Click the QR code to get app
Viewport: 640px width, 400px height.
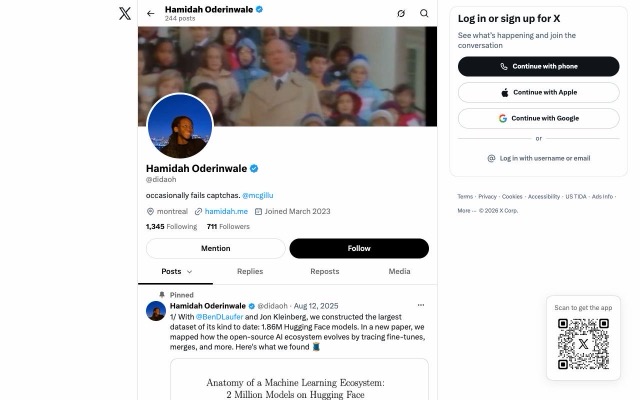[x=583, y=344]
